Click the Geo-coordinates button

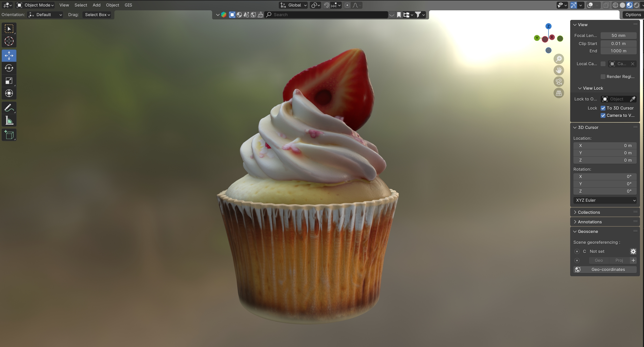(605, 269)
